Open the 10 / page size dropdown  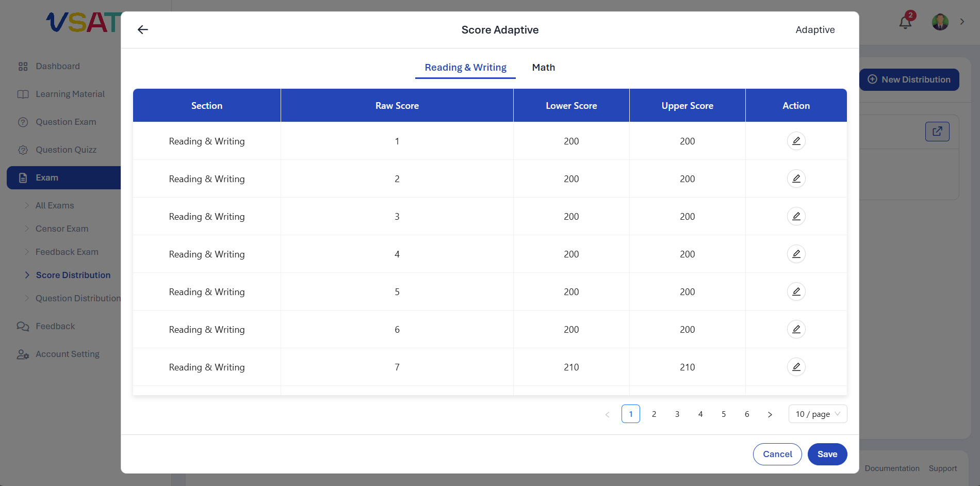(x=818, y=414)
